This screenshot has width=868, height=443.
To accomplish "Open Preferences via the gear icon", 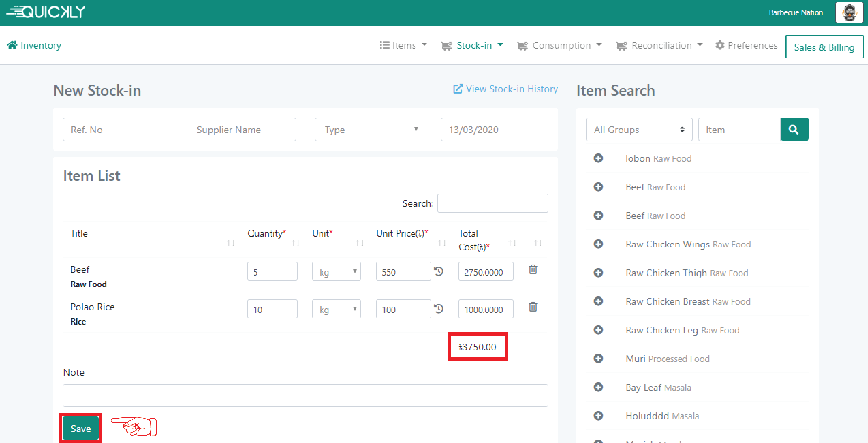I will (720, 45).
